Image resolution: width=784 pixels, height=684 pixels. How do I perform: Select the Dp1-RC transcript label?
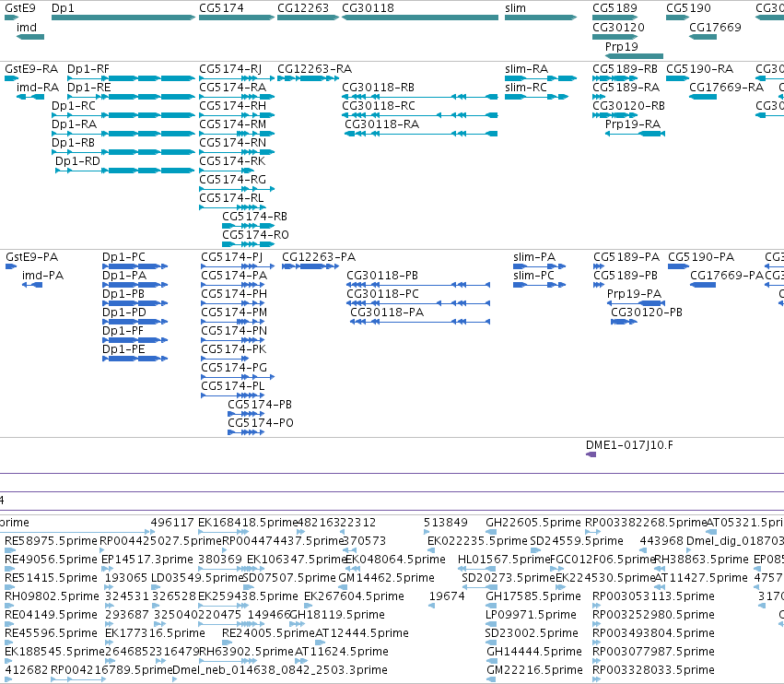(74, 106)
